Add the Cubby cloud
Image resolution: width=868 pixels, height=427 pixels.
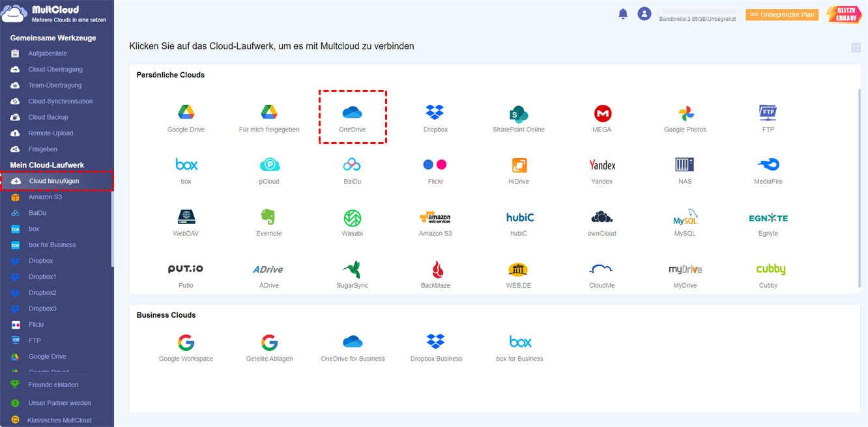point(771,269)
